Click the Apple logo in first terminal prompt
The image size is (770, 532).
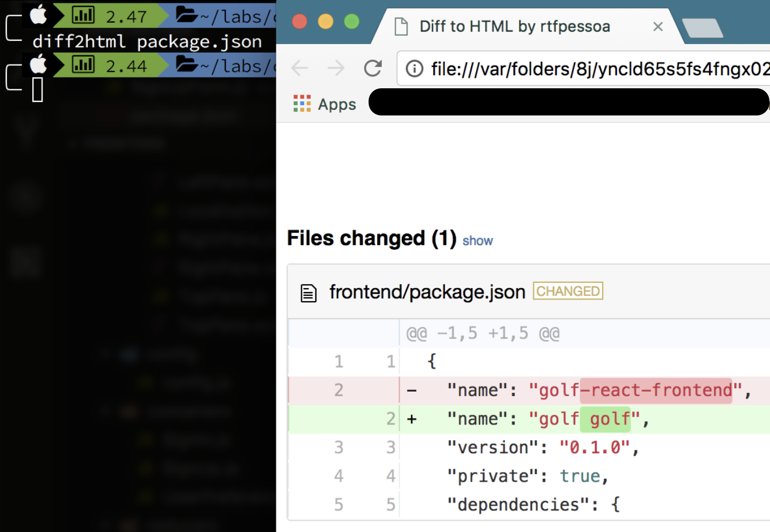point(38,15)
